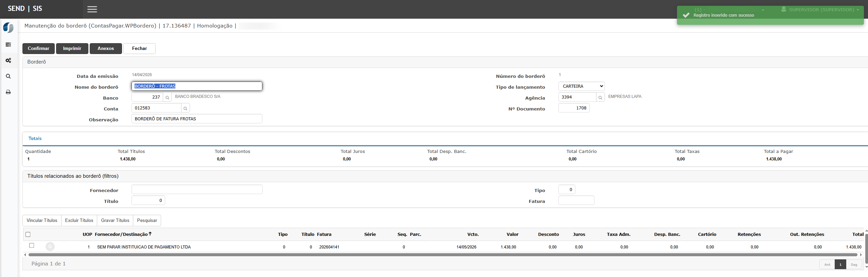Click magnifier icon in SEM PARAR row

[50, 247]
